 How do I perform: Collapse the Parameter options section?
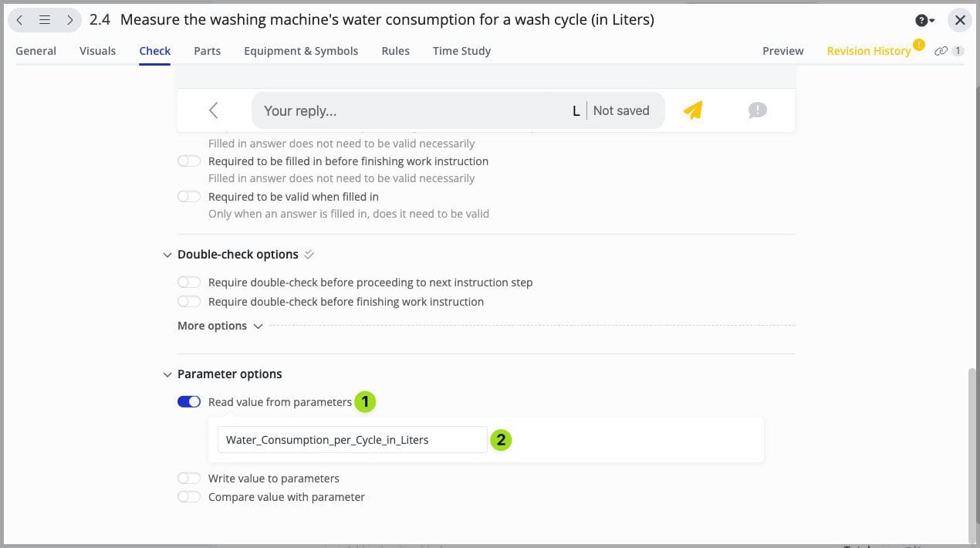(x=167, y=374)
